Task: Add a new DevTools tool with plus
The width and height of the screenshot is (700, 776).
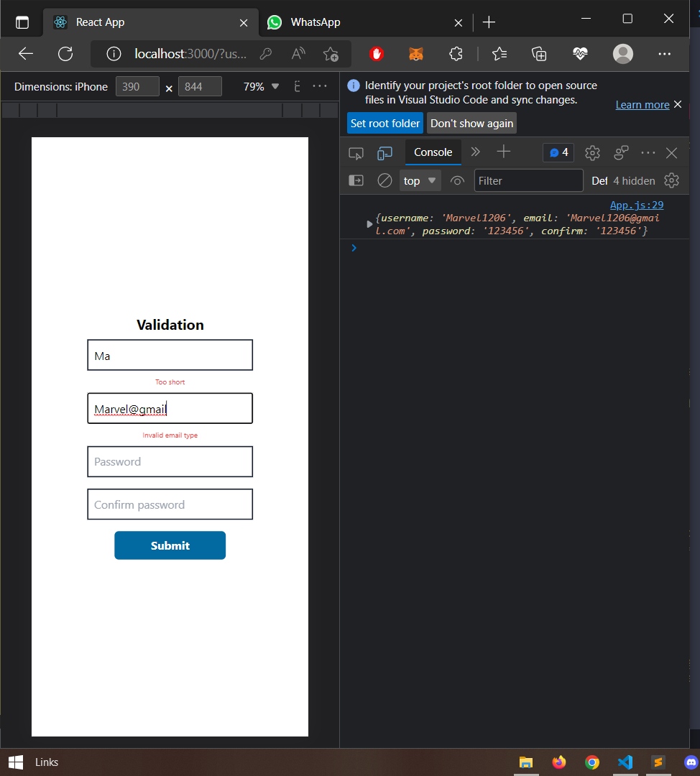Action: (x=503, y=152)
